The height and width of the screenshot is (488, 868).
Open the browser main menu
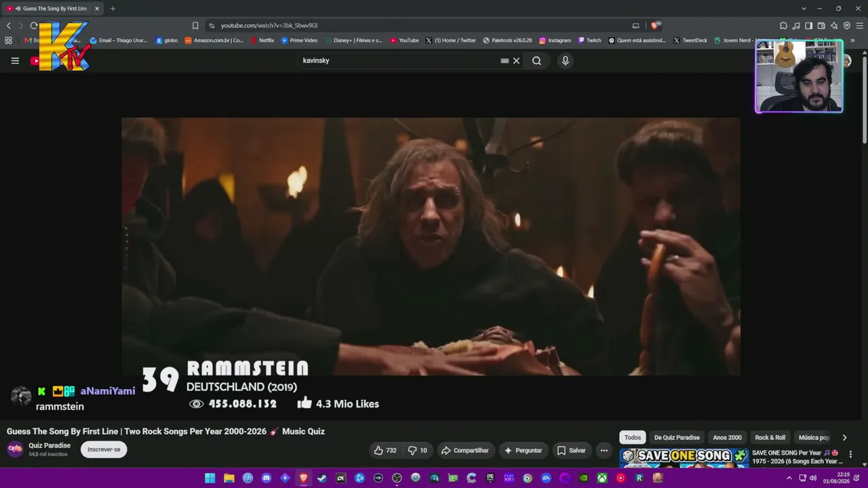tap(860, 26)
